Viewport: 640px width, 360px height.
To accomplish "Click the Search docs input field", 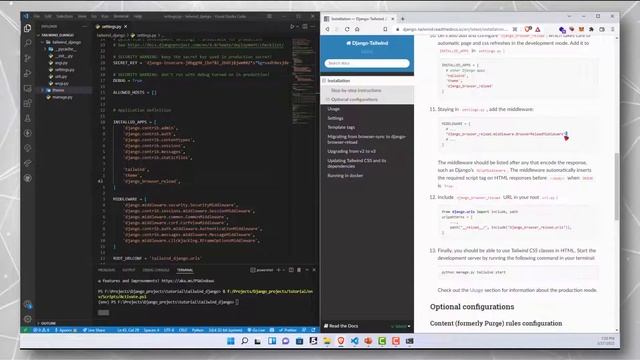I will click(x=367, y=63).
